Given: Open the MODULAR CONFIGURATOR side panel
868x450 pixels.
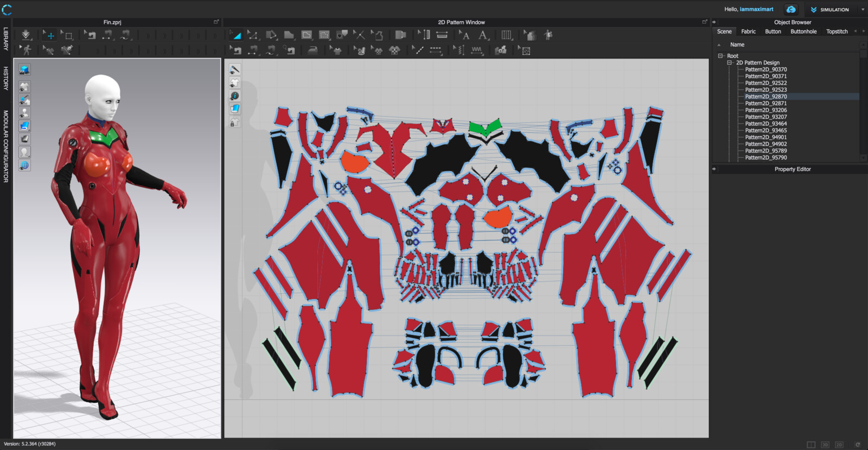Looking at the screenshot, I should click(6, 146).
